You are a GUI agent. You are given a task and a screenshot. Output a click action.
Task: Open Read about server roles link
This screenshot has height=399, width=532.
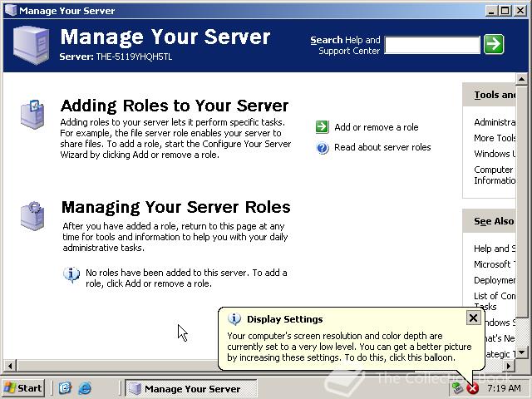[x=382, y=147]
